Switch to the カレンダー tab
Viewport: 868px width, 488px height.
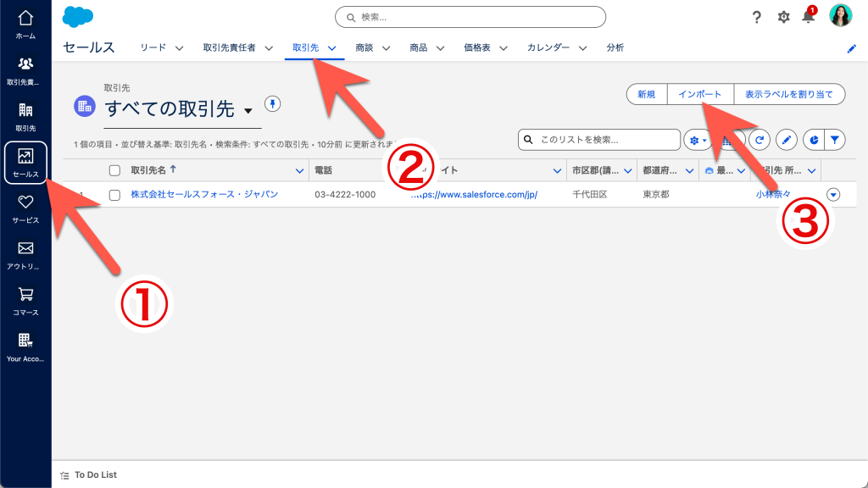pyautogui.click(x=548, y=47)
